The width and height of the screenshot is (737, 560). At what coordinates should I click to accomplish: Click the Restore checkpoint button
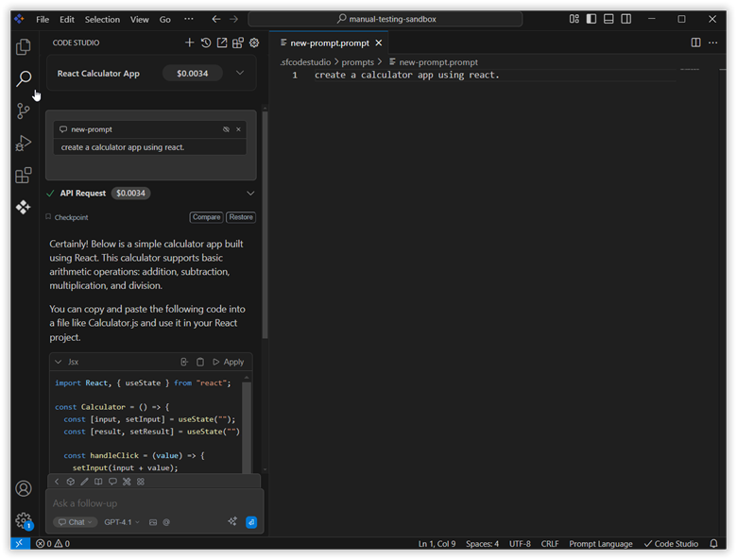coord(241,217)
